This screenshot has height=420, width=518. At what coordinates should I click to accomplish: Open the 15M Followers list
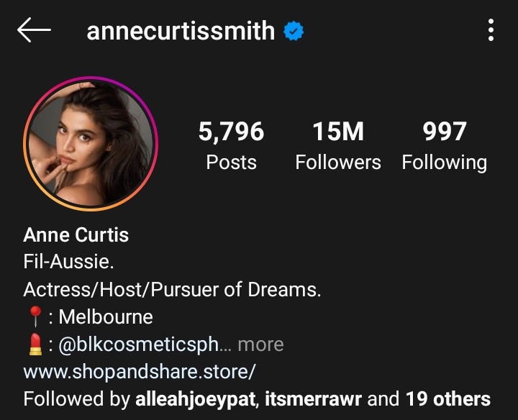point(338,145)
